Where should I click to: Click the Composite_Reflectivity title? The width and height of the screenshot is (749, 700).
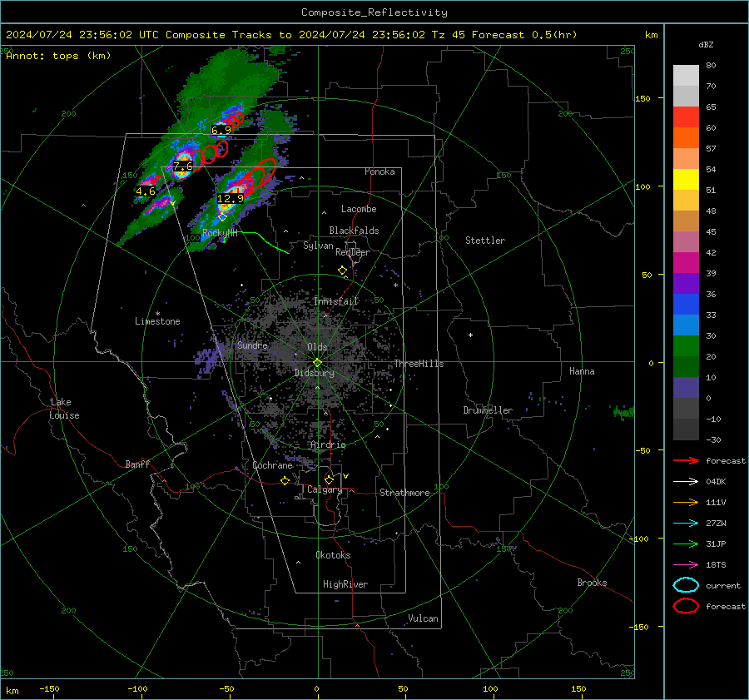tap(374, 12)
